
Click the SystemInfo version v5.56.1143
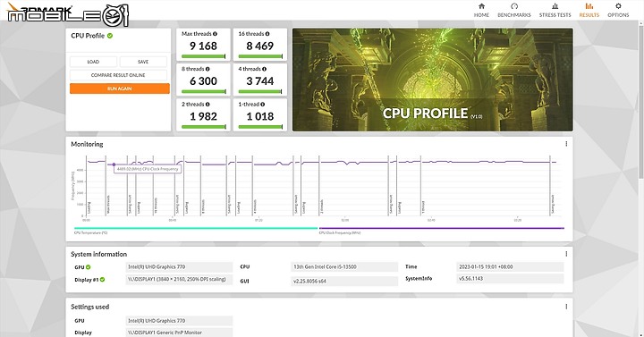click(510, 279)
